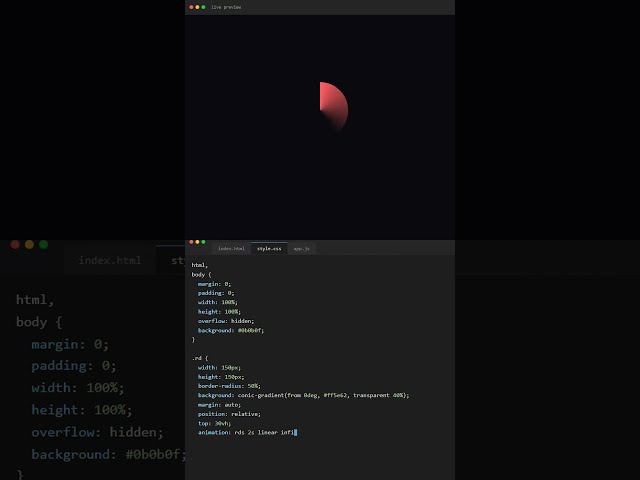Image resolution: width=640 pixels, height=480 pixels.
Task: Click the large dimmed 'margin: 0;' in background editor
Action: coord(70,344)
